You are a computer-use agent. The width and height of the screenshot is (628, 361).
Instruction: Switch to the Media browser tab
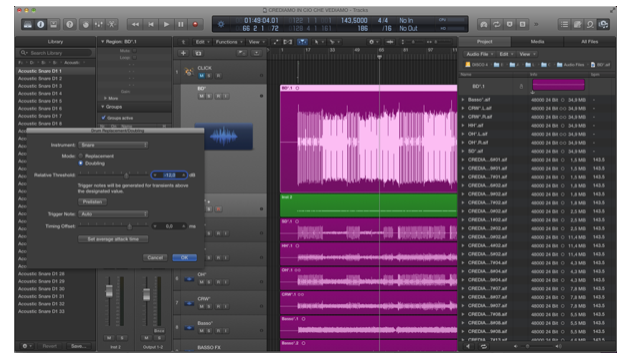[537, 41]
